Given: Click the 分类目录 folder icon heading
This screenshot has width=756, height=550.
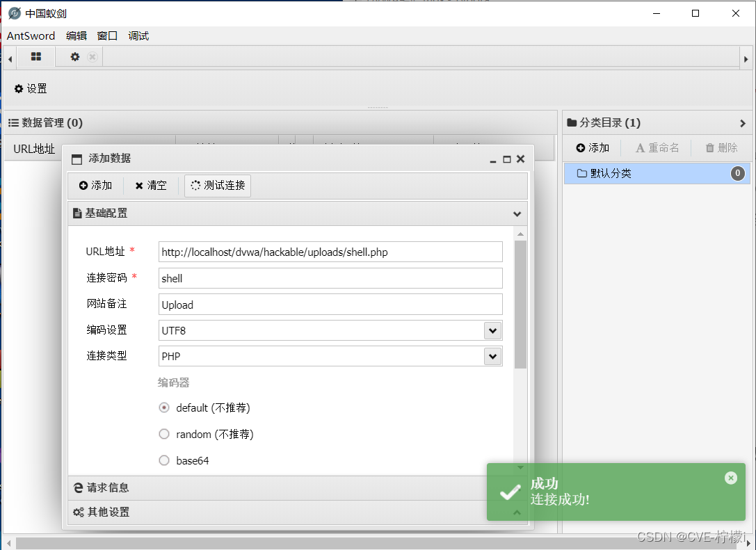Looking at the screenshot, I should tap(572, 123).
